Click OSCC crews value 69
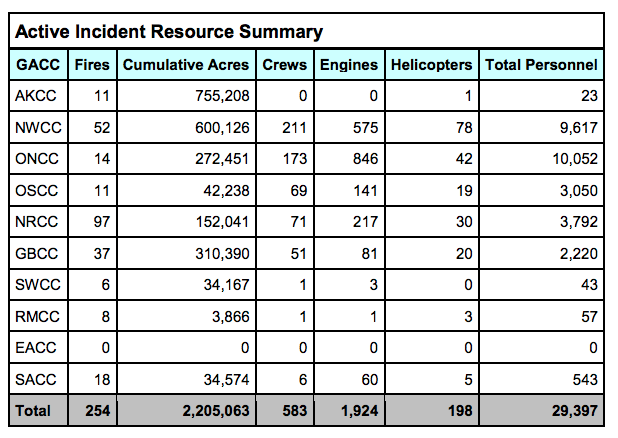The image size is (618, 438). pos(299,190)
